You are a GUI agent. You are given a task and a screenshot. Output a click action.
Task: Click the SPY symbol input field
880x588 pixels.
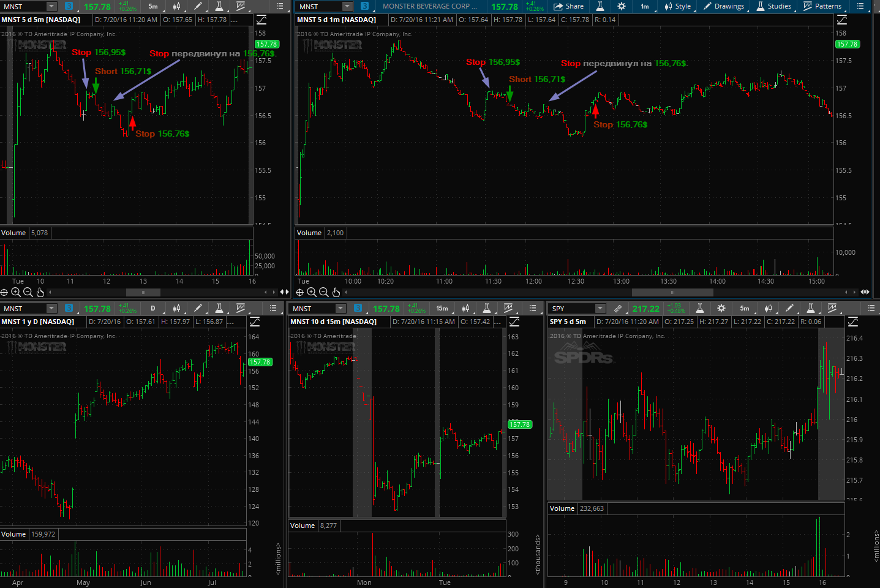[571, 308]
